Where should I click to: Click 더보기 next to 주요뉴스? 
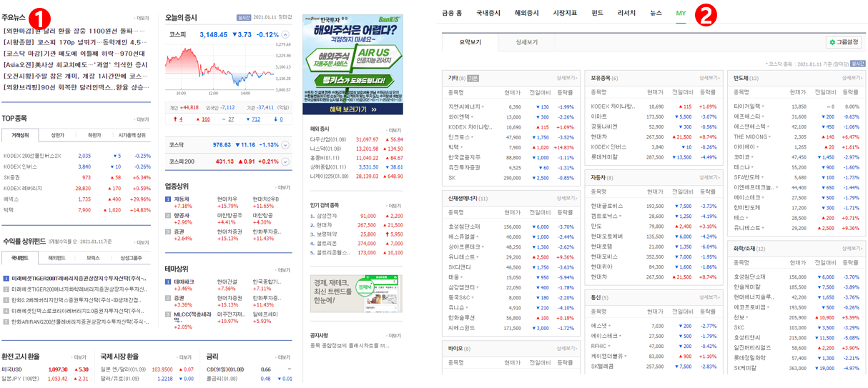[142, 19]
